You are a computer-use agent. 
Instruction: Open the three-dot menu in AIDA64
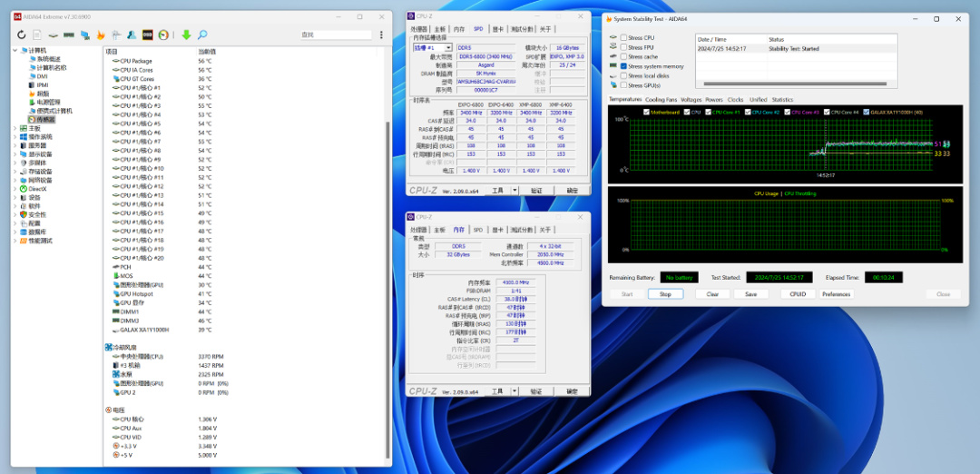coord(380,35)
